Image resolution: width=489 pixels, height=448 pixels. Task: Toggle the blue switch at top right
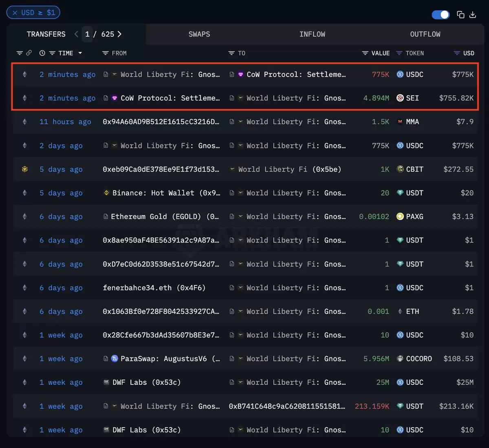click(441, 15)
